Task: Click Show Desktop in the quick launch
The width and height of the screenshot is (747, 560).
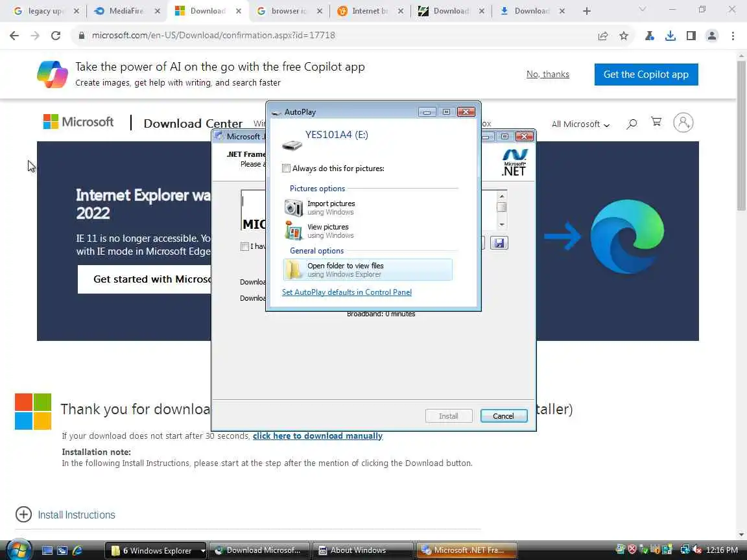Action: pos(47,550)
